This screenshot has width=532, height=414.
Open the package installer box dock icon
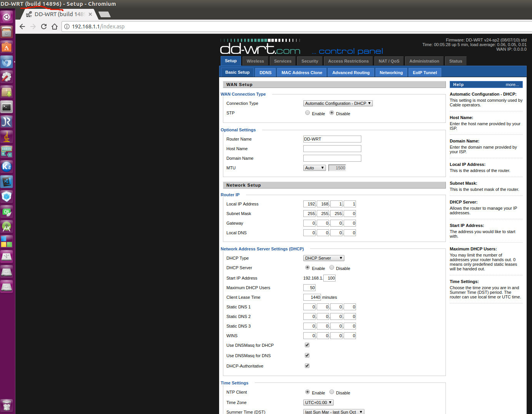[7, 92]
